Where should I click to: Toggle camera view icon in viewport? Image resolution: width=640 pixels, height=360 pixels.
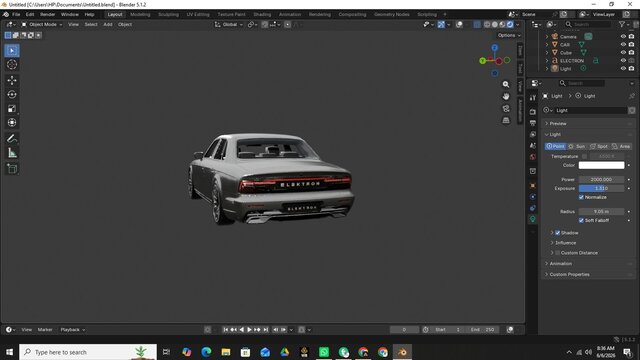(506, 109)
